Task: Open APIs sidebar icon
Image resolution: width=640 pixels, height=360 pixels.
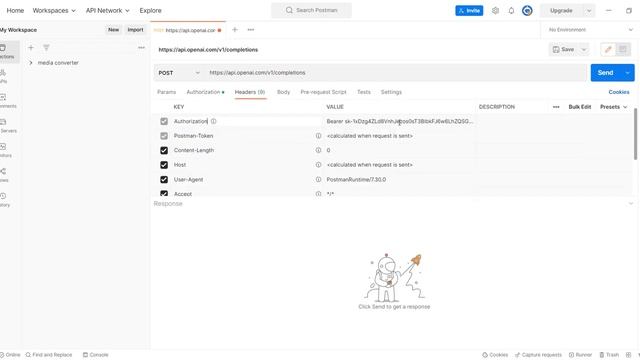Action: pos(4,76)
